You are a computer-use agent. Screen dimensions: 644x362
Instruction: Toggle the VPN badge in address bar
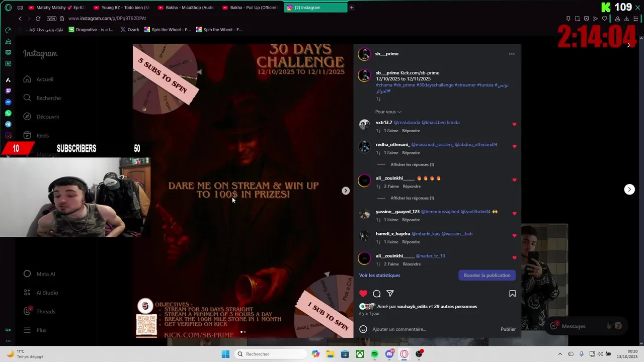[51, 19]
